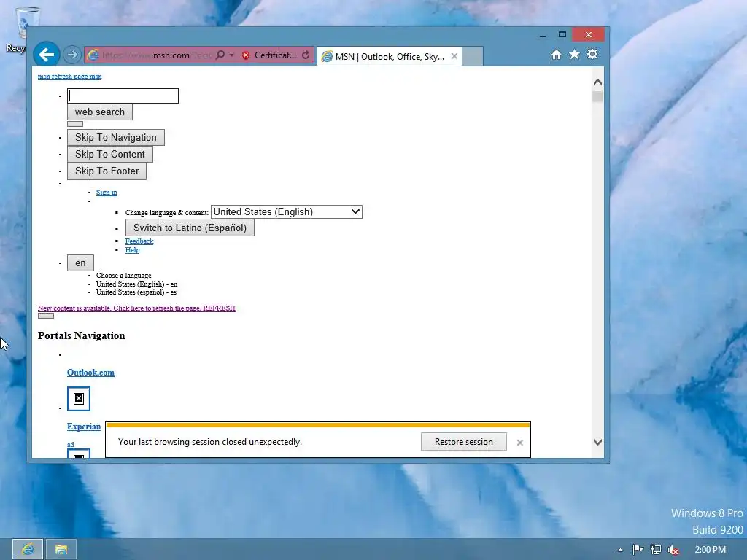This screenshot has width=747, height=560.
Task: Click Choose a language text
Action: click(124, 276)
